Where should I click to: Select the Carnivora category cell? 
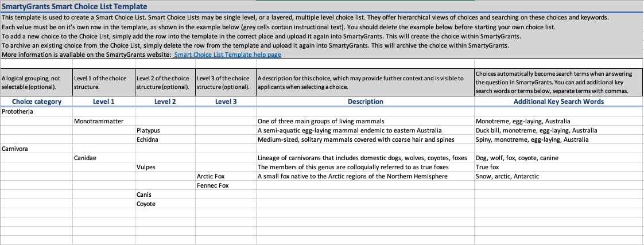click(x=16, y=149)
